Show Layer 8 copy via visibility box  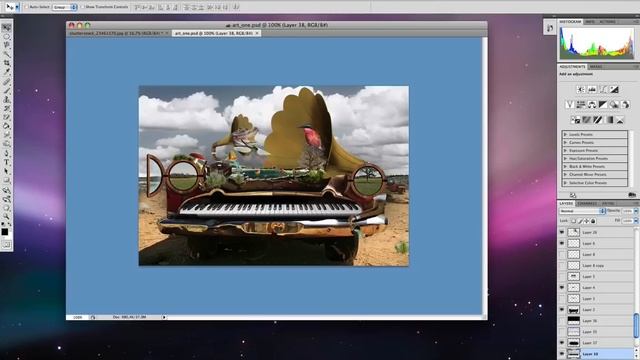(x=562, y=265)
